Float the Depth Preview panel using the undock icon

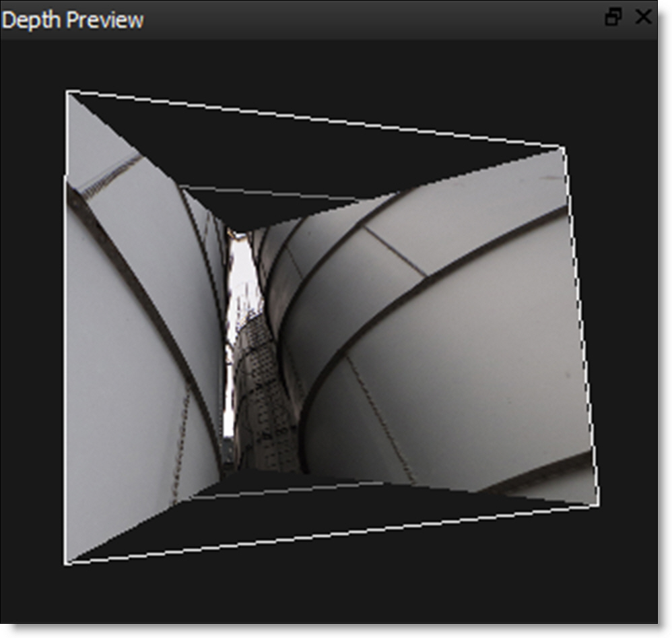tap(613, 18)
